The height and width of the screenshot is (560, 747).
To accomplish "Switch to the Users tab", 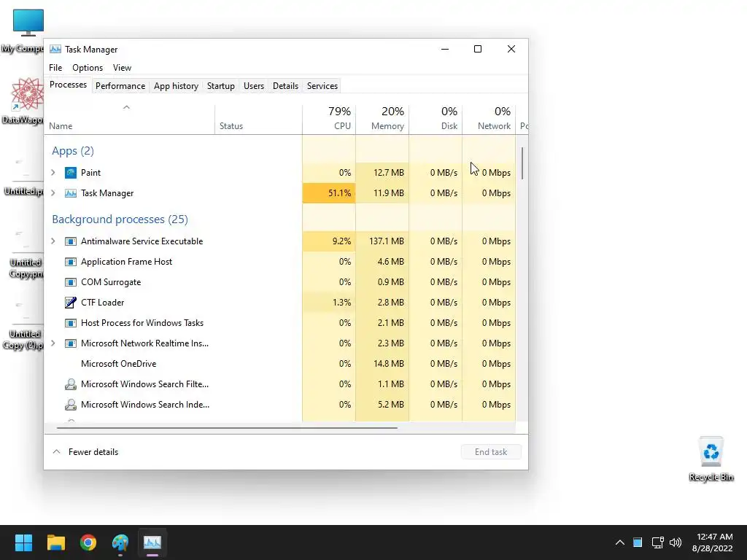I will (253, 86).
